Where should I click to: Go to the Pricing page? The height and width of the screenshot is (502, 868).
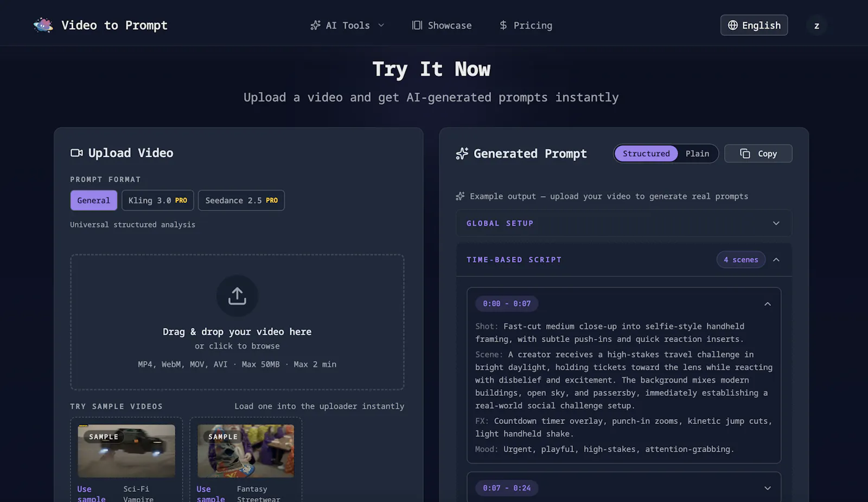[x=526, y=25]
